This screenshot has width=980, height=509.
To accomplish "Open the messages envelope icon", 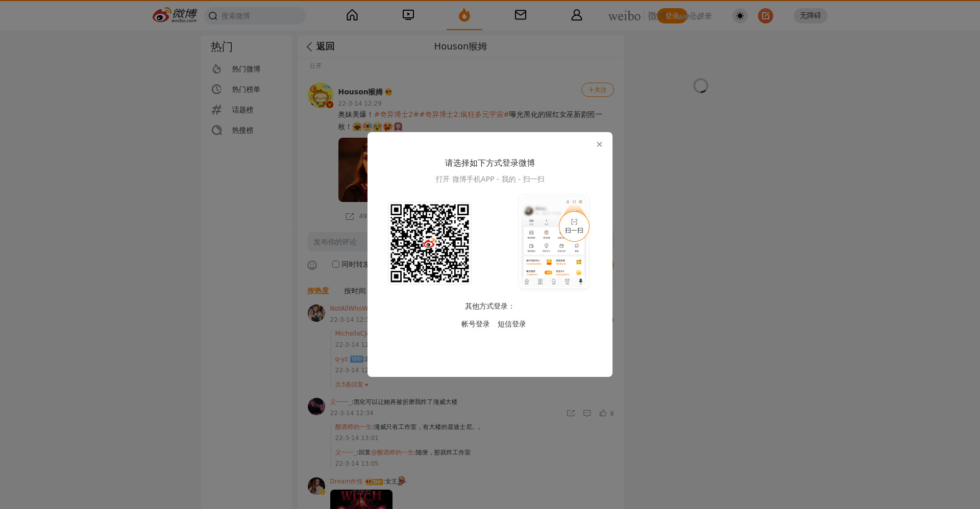I will (521, 15).
